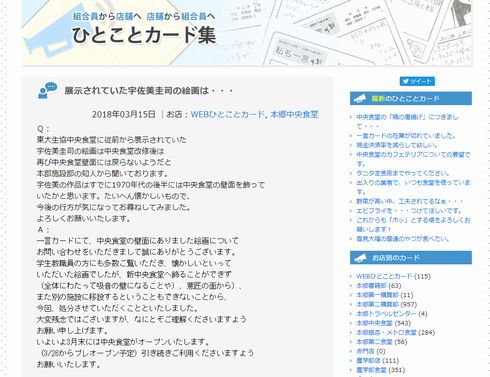Click the お店別のカード section header
The width and height of the screenshot is (490, 377).
[x=411, y=258]
